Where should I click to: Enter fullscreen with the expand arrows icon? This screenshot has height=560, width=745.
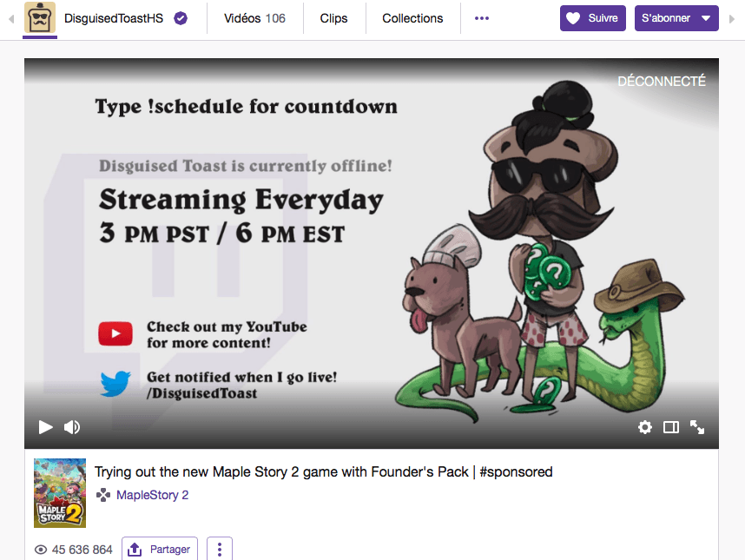point(697,427)
